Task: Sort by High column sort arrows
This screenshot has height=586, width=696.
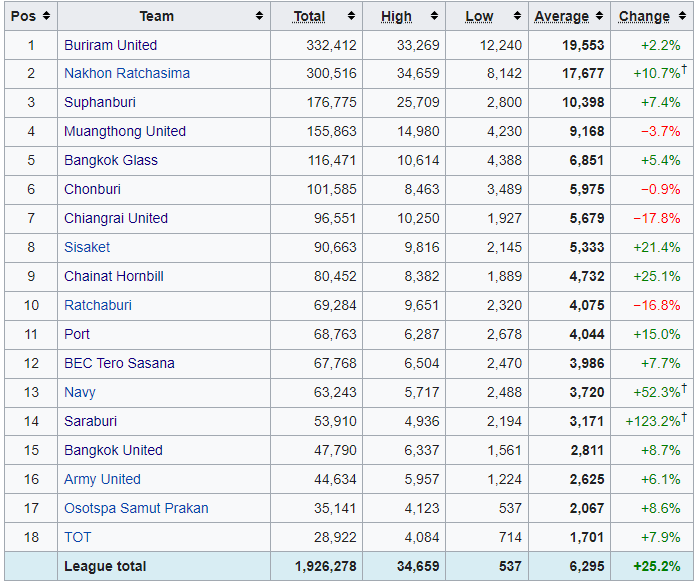Action: point(434,16)
